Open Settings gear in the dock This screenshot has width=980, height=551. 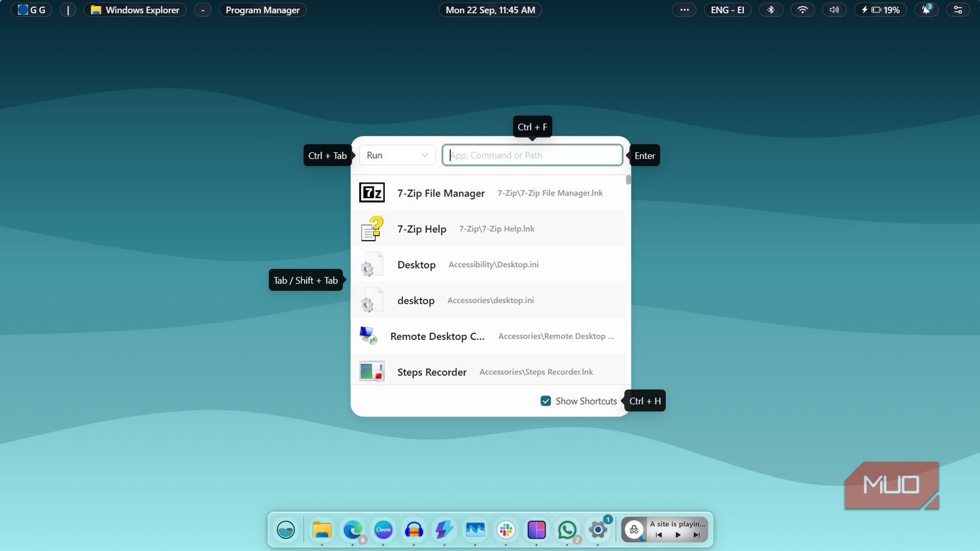598,529
